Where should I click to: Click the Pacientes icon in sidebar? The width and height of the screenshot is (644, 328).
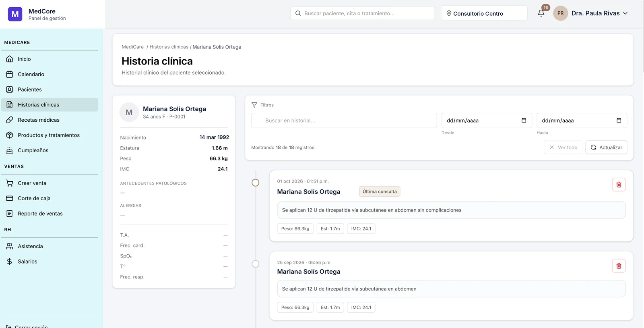[x=10, y=89]
